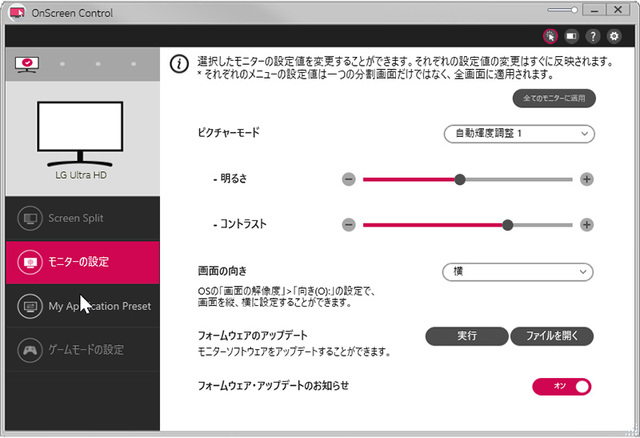Select the second monitor dot tab
Image resolution: width=640 pixels, height=438 pixels.
point(62,64)
